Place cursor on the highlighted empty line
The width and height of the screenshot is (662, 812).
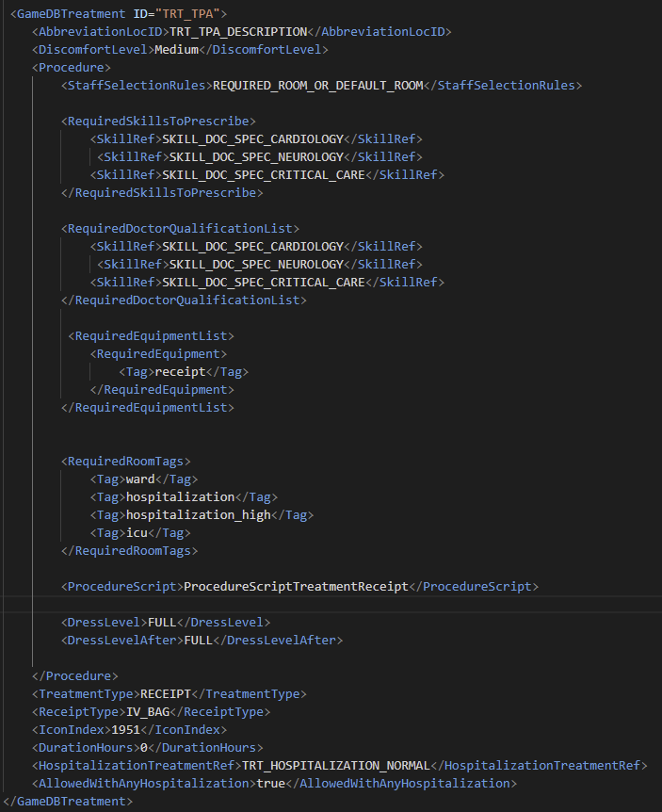click(x=331, y=605)
